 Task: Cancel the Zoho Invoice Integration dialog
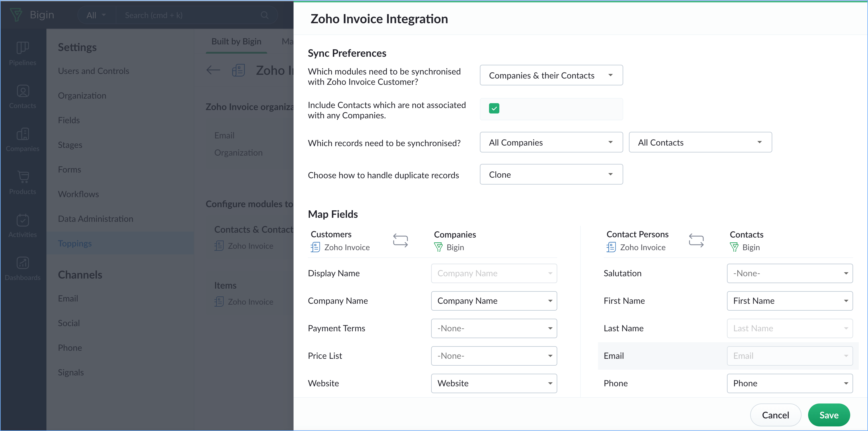click(775, 415)
